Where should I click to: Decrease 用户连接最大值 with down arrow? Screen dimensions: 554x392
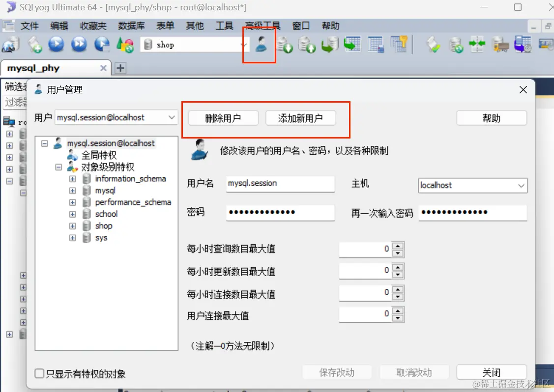(x=398, y=318)
